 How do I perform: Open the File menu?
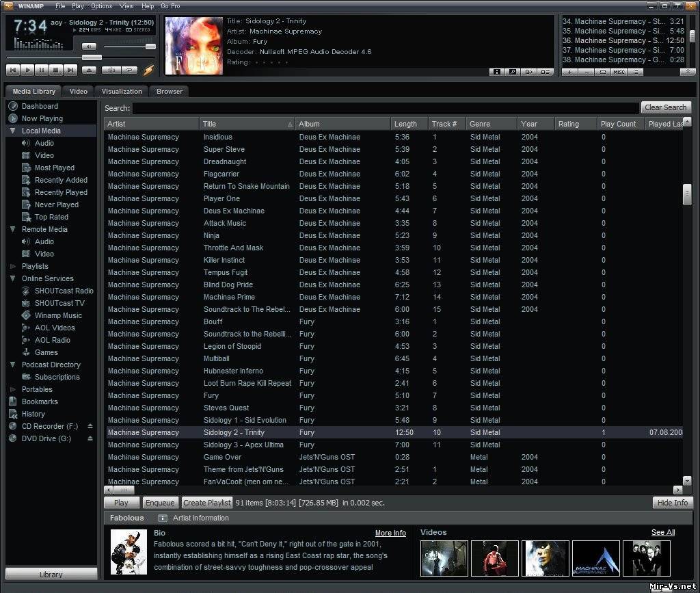[60, 6]
